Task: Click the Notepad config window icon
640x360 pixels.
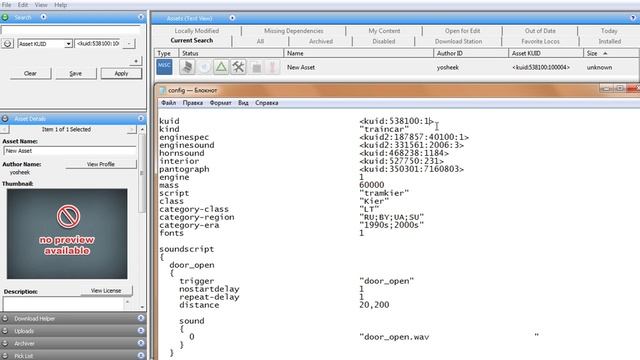Action: [163, 90]
